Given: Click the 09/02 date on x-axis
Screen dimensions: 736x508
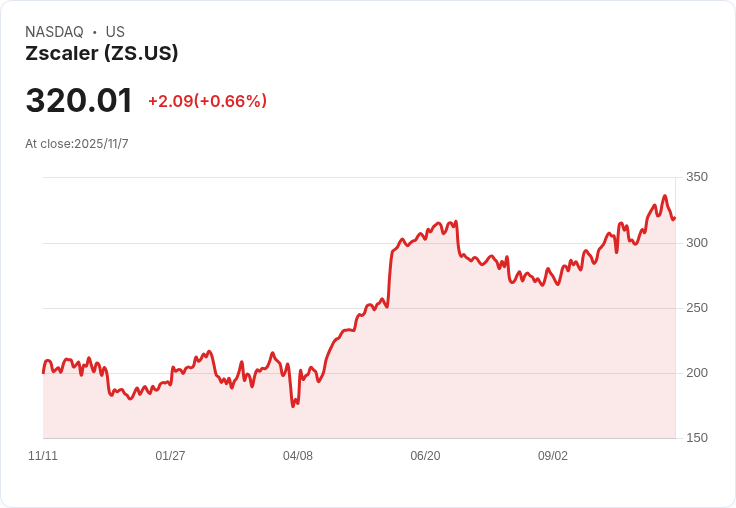Looking at the screenshot, I should click(x=553, y=456).
